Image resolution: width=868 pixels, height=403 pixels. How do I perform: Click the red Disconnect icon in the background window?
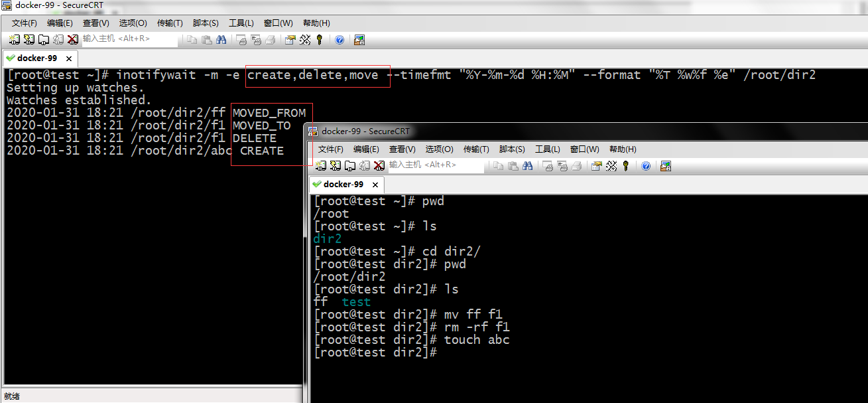tap(72, 40)
